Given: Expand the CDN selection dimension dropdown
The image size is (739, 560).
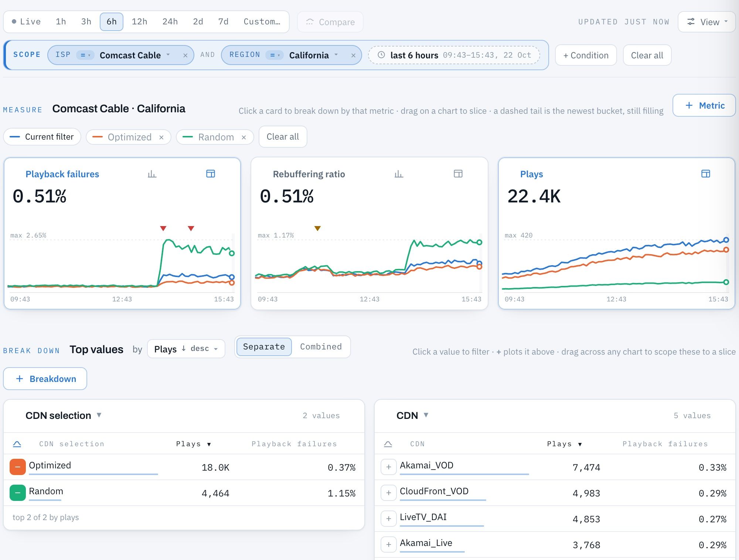Looking at the screenshot, I should (99, 415).
